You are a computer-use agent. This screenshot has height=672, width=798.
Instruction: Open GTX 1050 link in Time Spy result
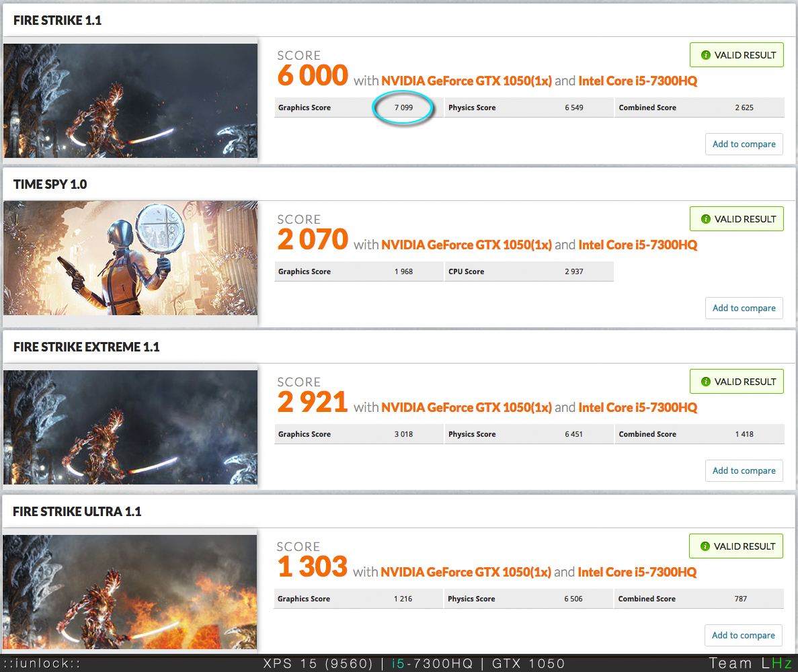(x=467, y=245)
